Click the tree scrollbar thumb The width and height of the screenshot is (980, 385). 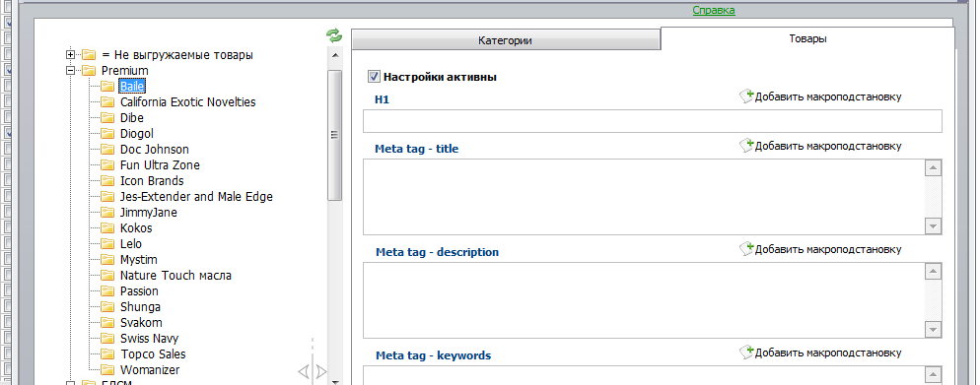[335, 135]
